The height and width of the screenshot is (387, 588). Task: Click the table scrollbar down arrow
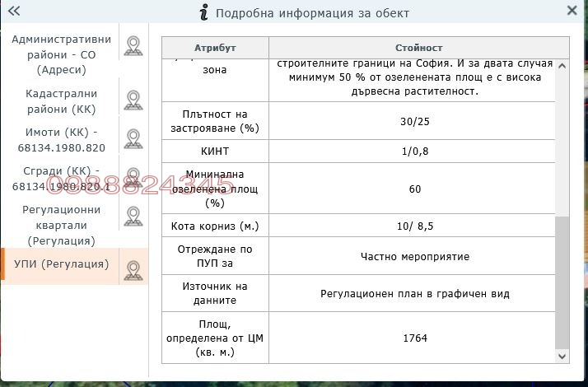click(x=562, y=356)
